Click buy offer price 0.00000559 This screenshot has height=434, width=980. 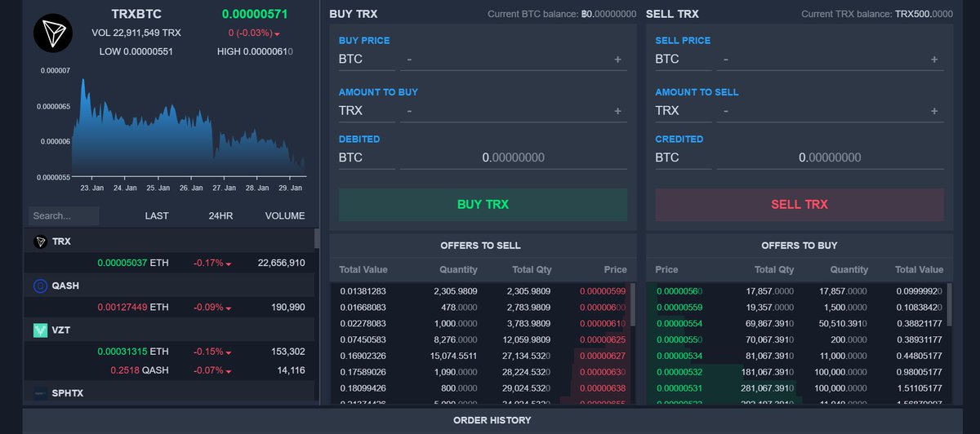point(679,307)
